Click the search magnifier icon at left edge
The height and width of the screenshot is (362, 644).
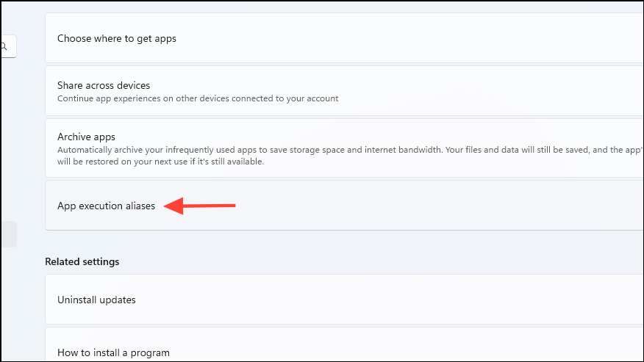[x=4, y=47]
